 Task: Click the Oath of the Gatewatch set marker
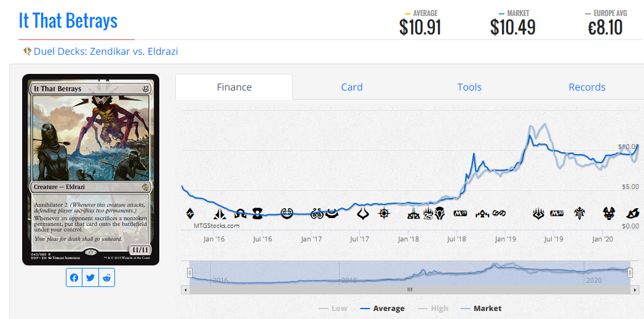click(219, 213)
